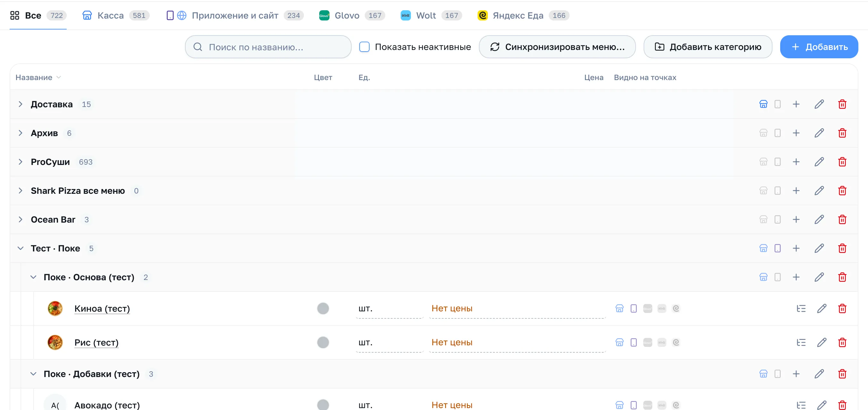Click Добавить категорию button
The image size is (868, 410).
[708, 47]
